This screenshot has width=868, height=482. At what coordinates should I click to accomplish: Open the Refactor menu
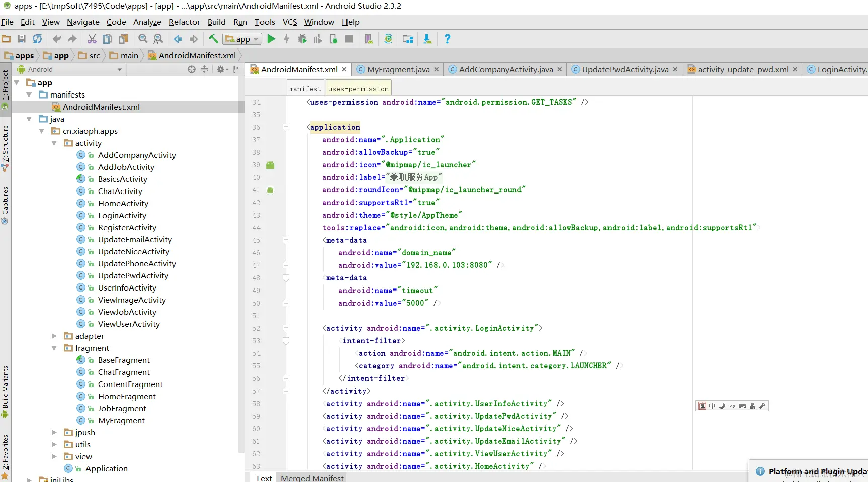[185, 22]
